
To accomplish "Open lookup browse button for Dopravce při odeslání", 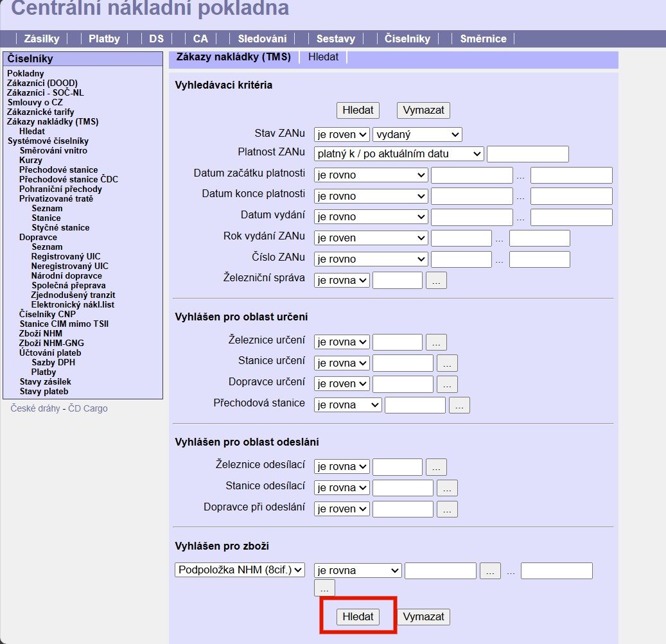I will click(x=447, y=509).
